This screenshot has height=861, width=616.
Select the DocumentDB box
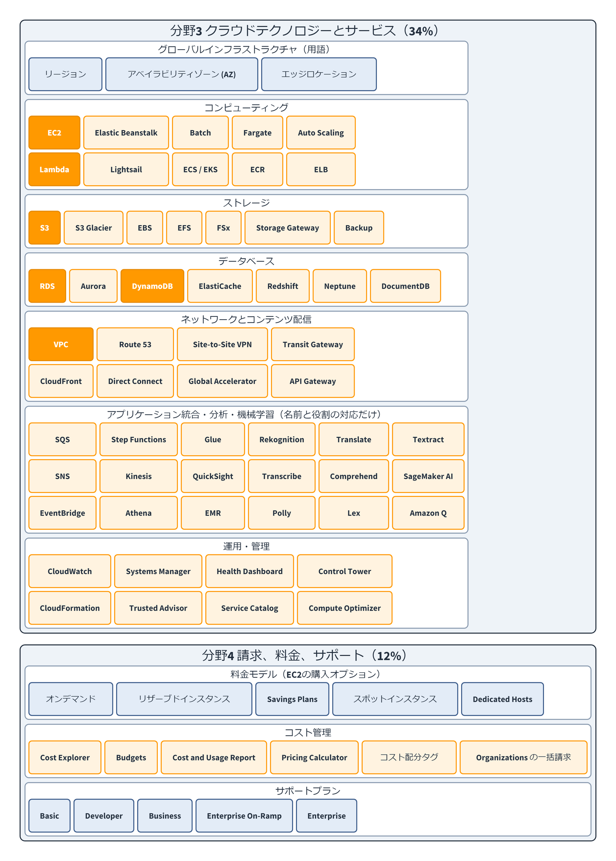coord(405,286)
